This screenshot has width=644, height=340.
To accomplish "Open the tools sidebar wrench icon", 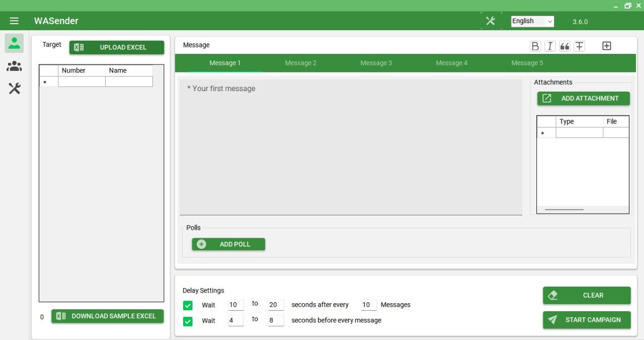I will (x=14, y=89).
